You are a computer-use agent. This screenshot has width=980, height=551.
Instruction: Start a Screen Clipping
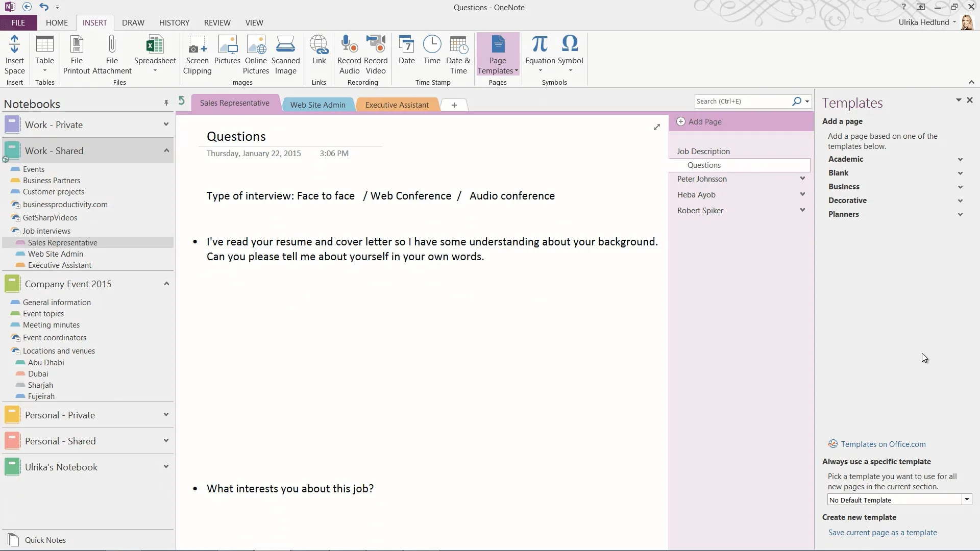(x=197, y=55)
